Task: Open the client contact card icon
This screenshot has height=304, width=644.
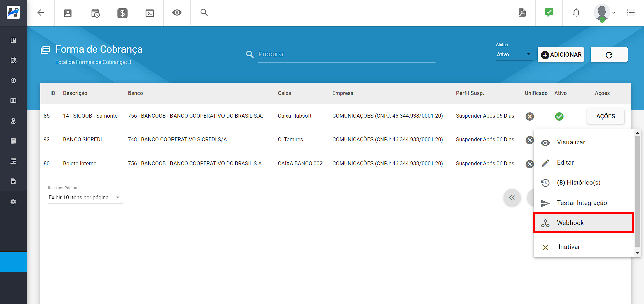Action: click(68, 13)
